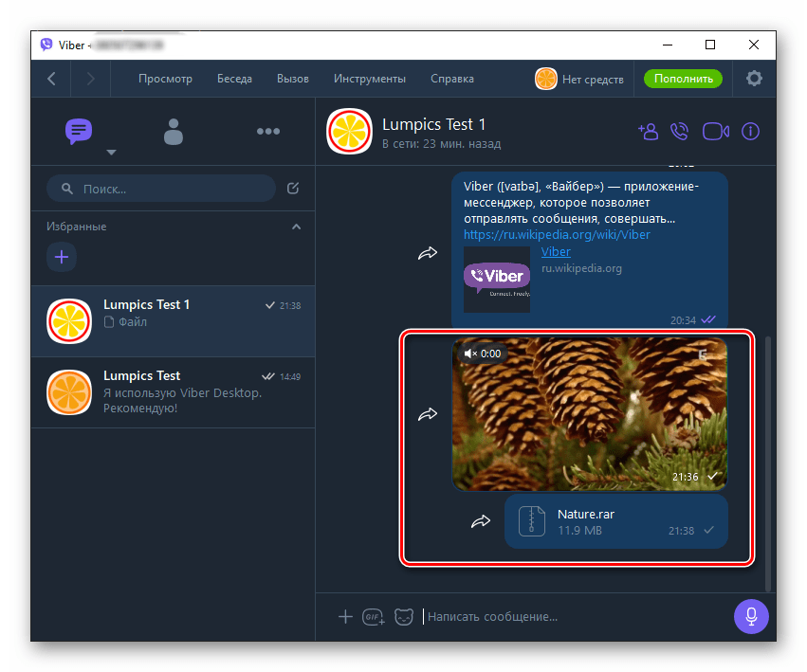
Task: Play the pine cone video
Action: 590,414
